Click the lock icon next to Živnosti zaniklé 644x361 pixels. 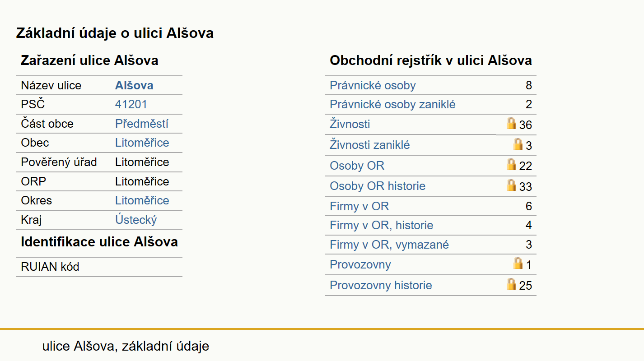[x=518, y=144]
